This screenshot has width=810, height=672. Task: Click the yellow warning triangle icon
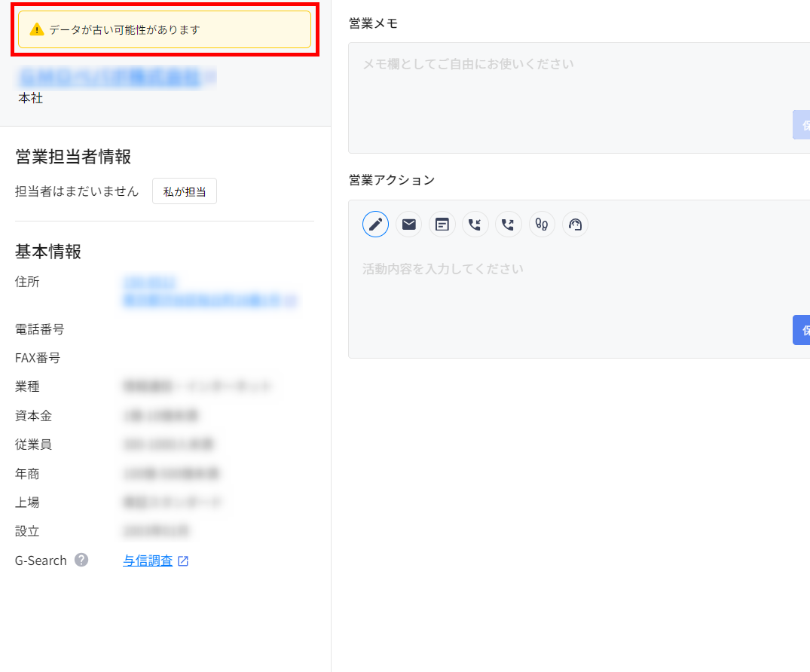[x=36, y=30]
